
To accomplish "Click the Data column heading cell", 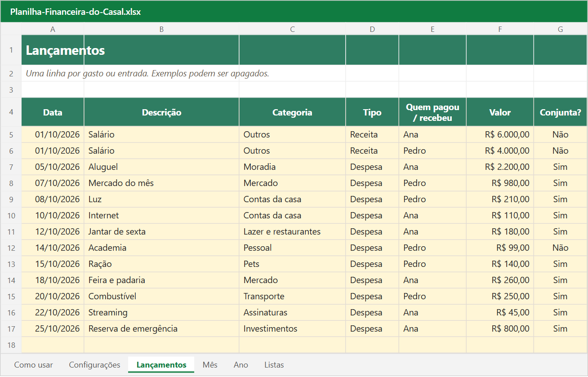I will (x=53, y=112).
